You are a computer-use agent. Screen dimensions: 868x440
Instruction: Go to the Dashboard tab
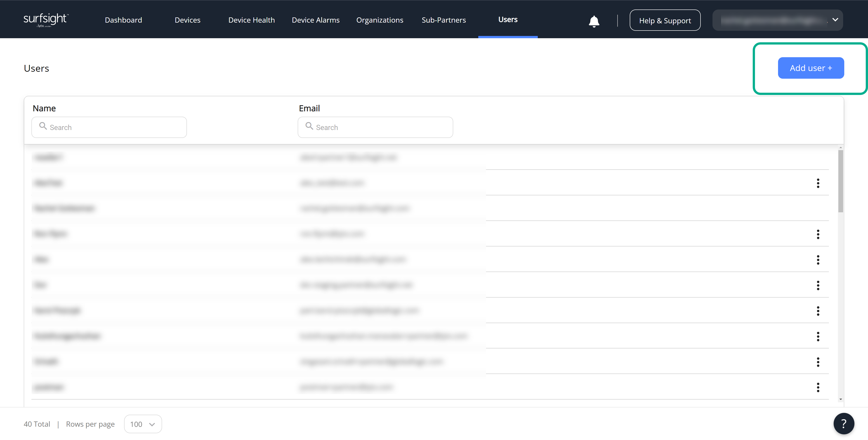[x=123, y=20]
